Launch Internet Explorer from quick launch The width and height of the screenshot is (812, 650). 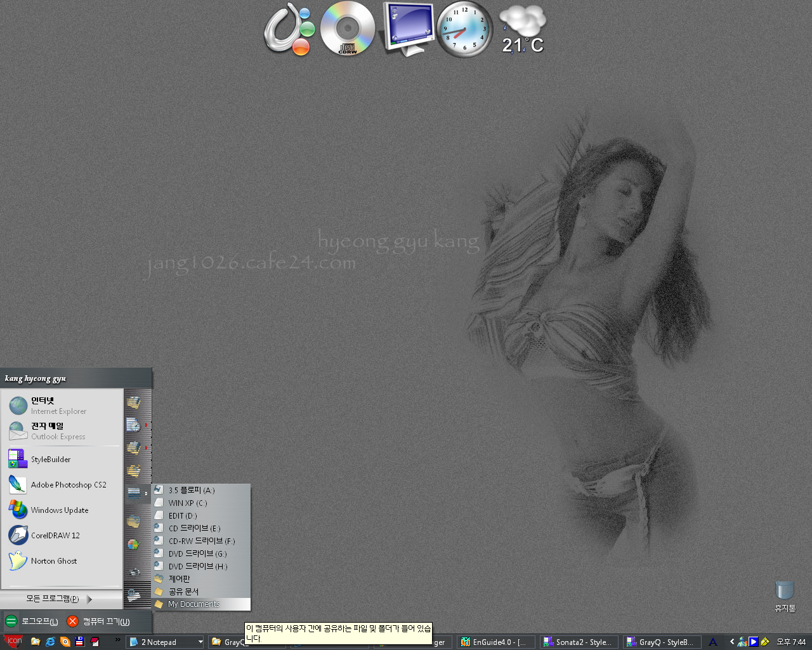[x=50, y=642]
